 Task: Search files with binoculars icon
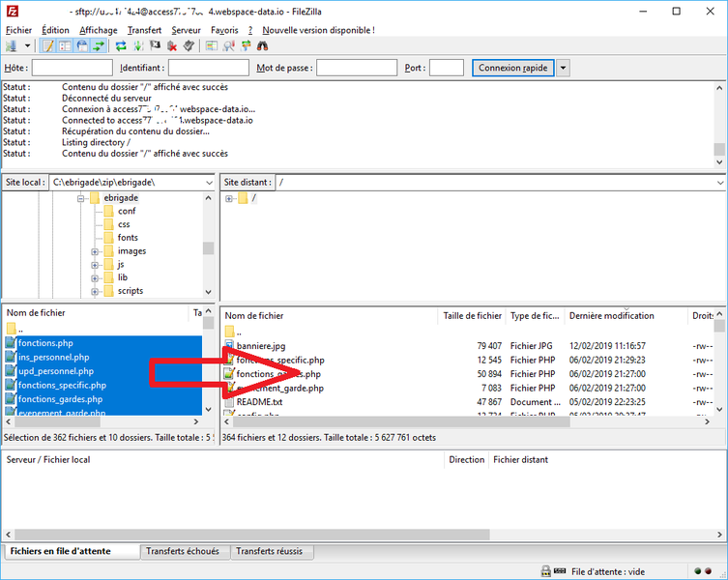pyautogui.click(x=262, y=46)
